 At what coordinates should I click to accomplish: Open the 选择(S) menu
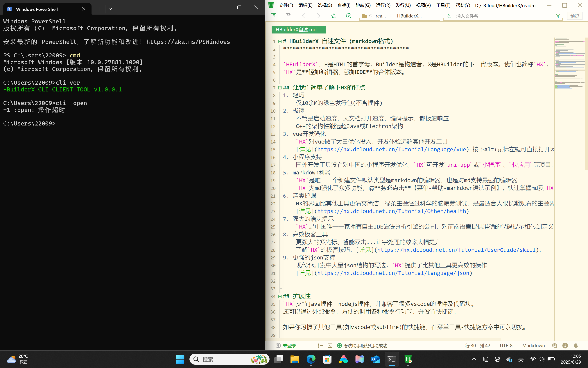(325, 5)
